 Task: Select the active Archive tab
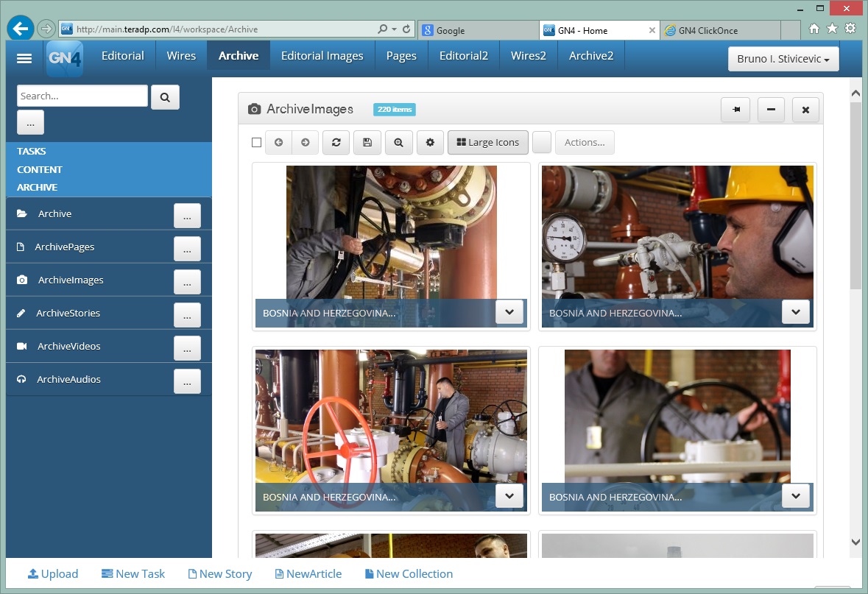(239, 55)
